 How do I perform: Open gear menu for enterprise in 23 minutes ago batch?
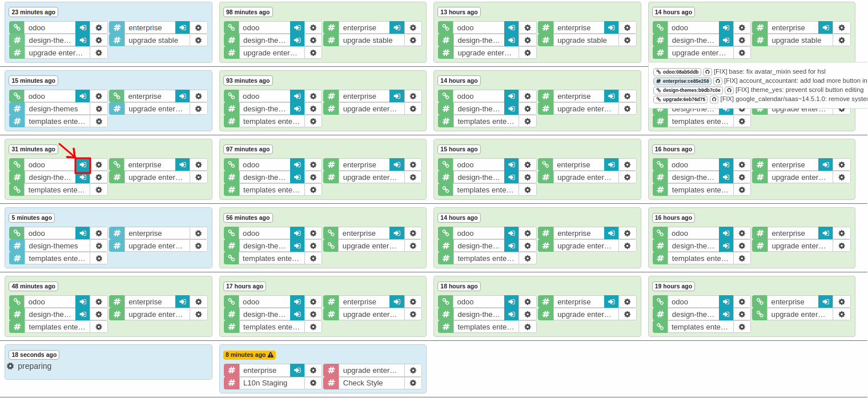pyautogui.click(x=198, y=28)
